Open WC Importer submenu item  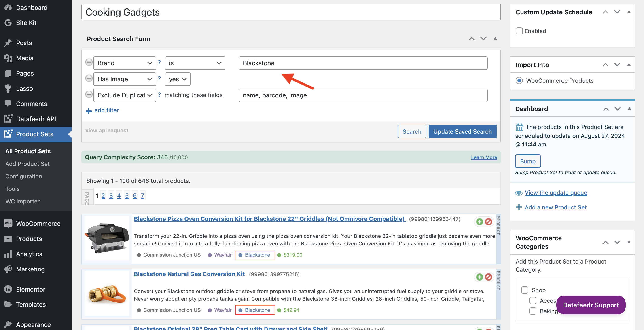[x=23, y=201]
